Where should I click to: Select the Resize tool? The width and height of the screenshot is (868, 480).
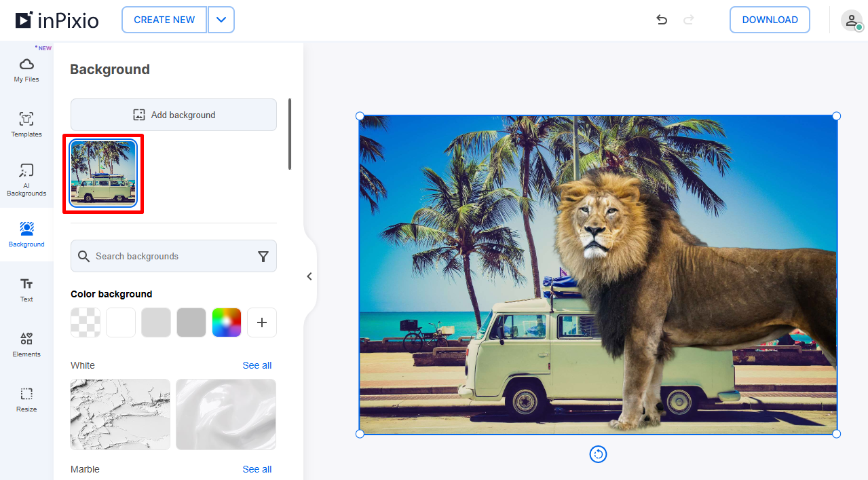click(x=26, y=400)
